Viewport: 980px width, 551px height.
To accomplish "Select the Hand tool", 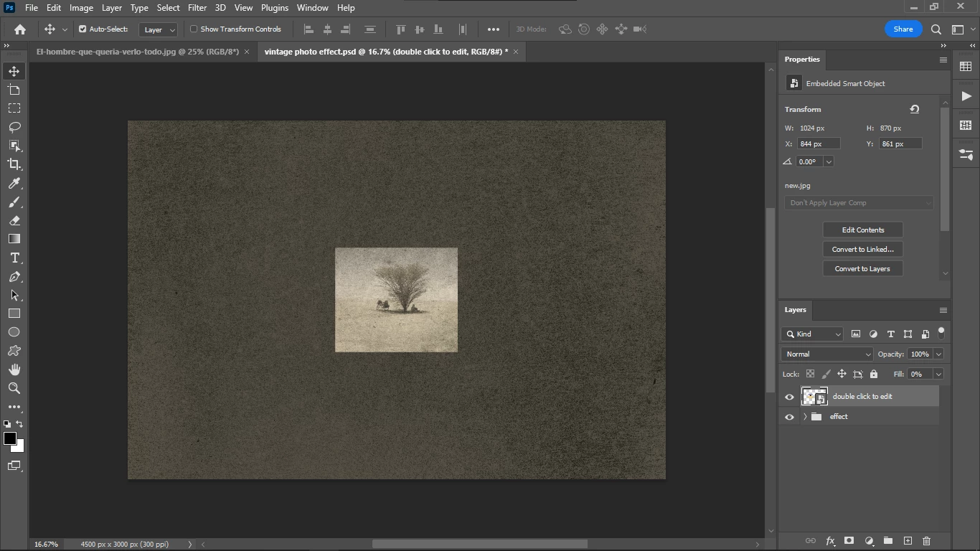I will click(x=14, y=369).
